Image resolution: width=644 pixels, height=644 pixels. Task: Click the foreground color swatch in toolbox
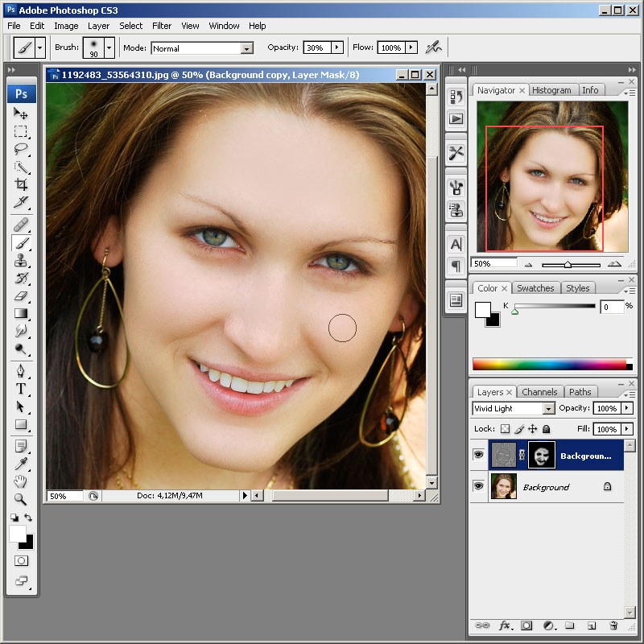(x=18, y=534)
